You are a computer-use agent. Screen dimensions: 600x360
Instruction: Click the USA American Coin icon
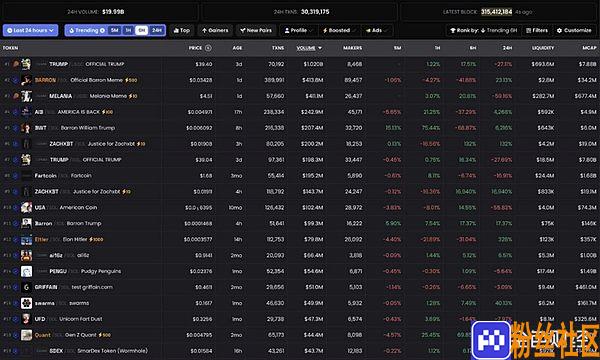(x=26, y=207)
